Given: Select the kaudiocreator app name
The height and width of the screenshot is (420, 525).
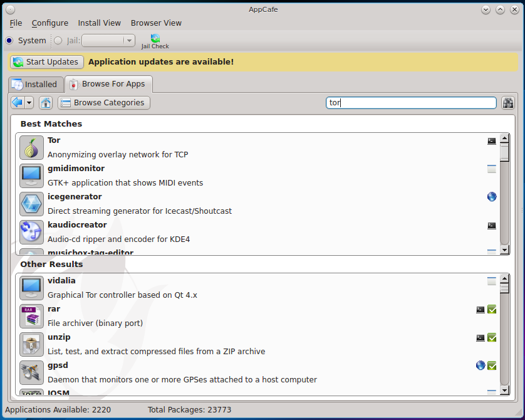Looking at the screenshot, I should [77, 225].
